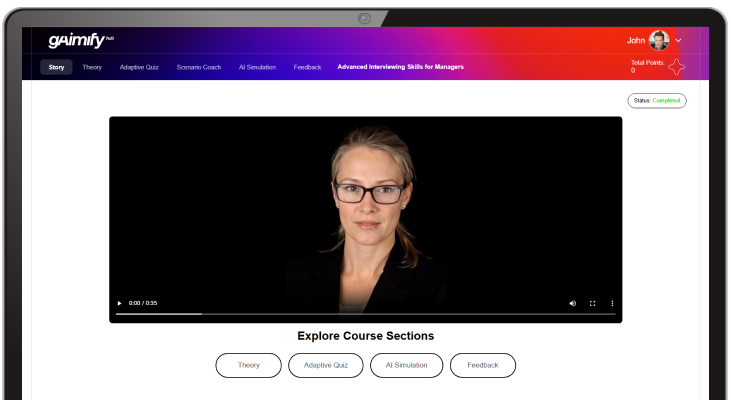
Task: Click the Adaptive Quiz section button
Action: (326, 365)
